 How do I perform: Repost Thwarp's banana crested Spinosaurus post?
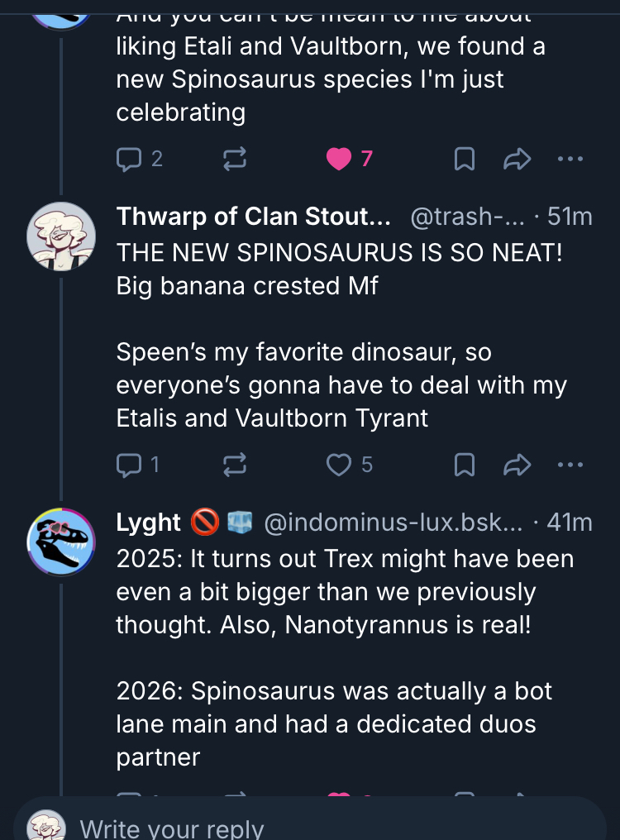tap(235, 465)
